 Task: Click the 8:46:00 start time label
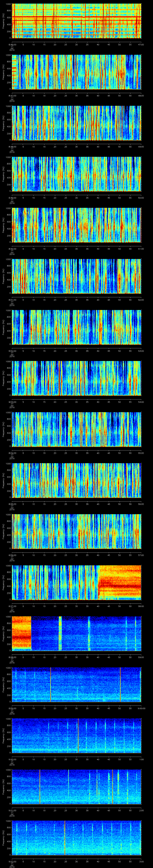[12, 44]
